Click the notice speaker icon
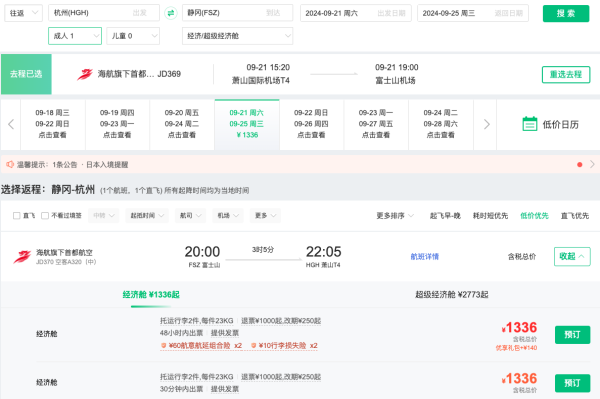This screenshot has height=399, width=600. (x=10, y=164)
